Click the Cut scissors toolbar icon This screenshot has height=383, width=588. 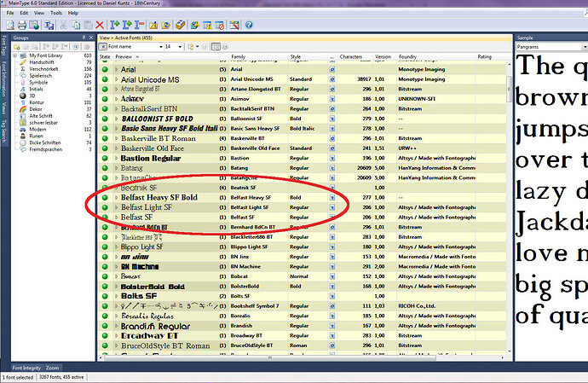pos(63,25)
